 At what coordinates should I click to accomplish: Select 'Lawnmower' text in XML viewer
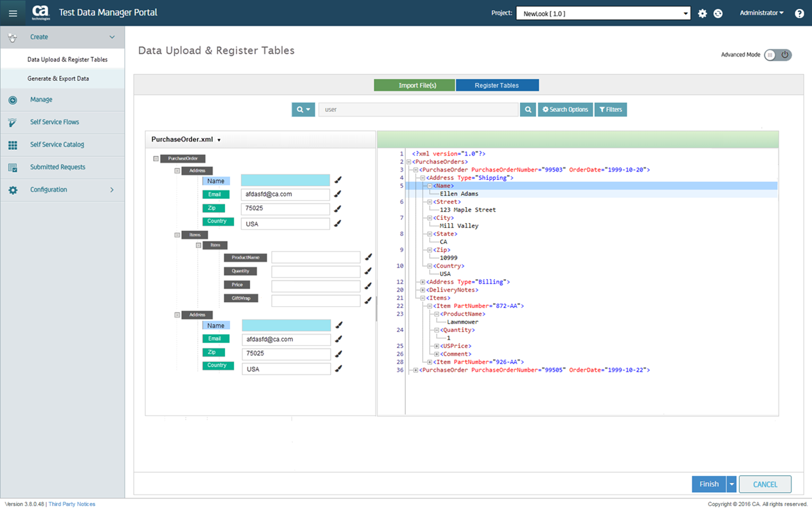463,322
